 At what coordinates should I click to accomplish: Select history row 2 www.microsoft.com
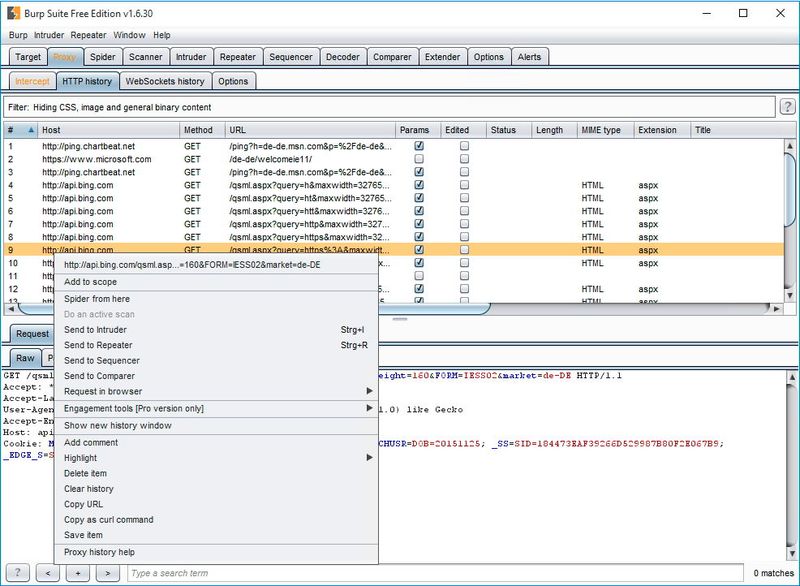393,159
